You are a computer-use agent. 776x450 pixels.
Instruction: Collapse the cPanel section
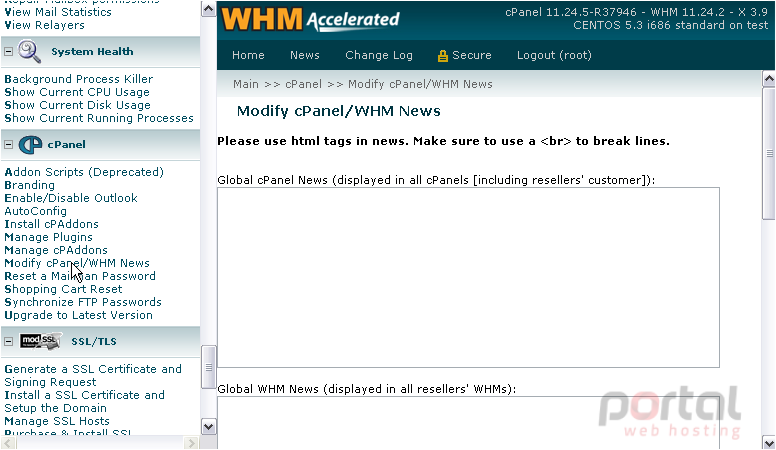pos(8,145)
